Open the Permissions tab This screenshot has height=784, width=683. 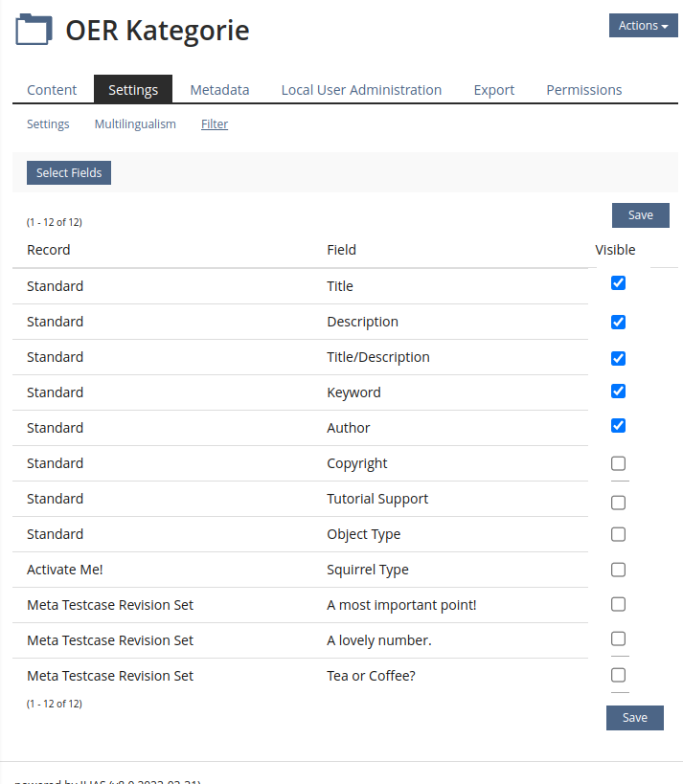click(583, 90)
